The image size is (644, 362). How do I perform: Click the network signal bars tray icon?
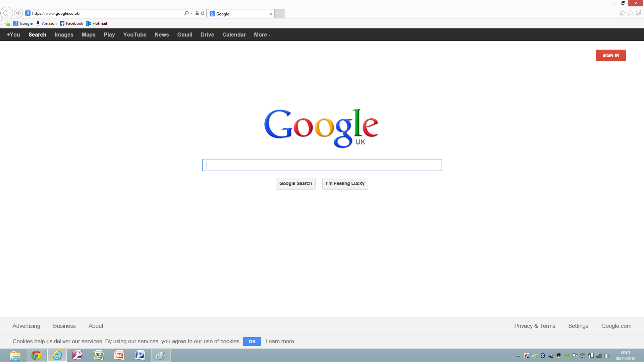click(599, 356)
